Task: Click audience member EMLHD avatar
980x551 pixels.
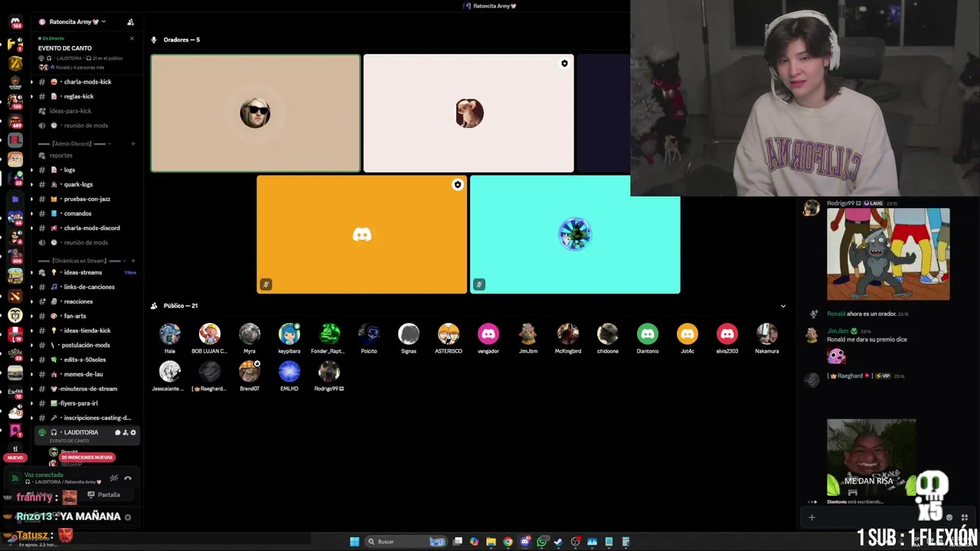Action: (289, 371)
